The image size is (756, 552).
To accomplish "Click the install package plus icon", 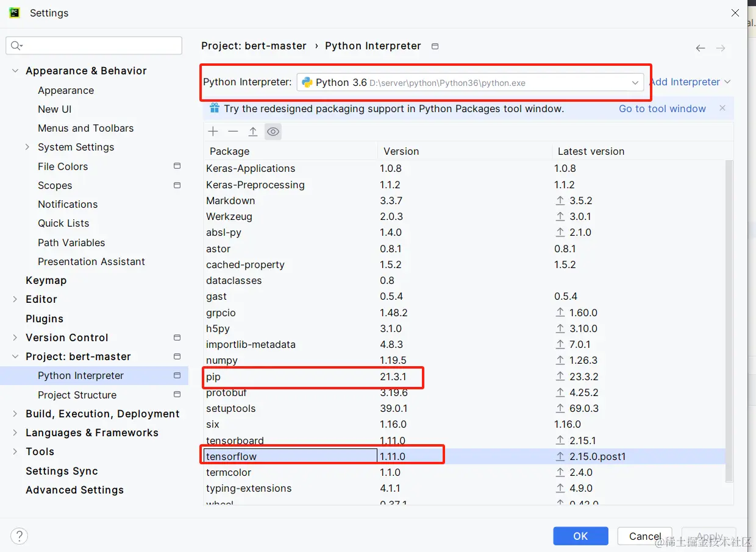I will click(213, 132).
